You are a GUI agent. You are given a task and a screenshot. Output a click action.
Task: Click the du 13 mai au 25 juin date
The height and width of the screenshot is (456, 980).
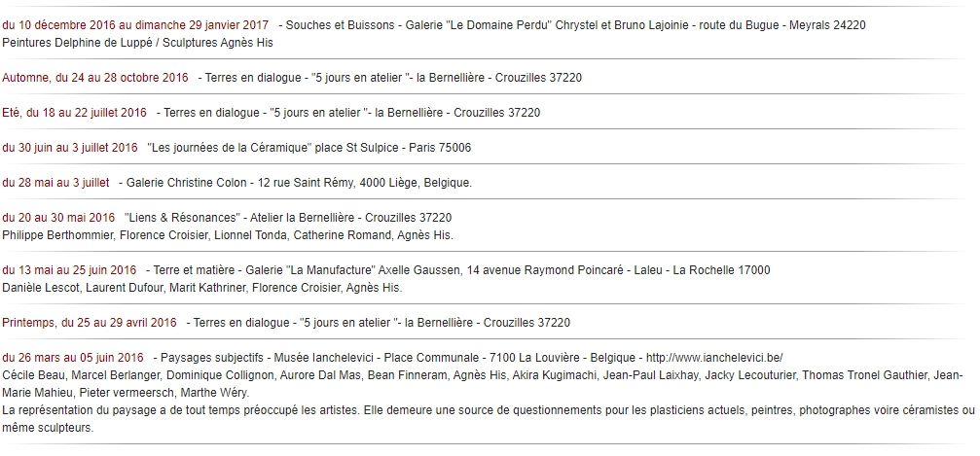click(69, 270)
